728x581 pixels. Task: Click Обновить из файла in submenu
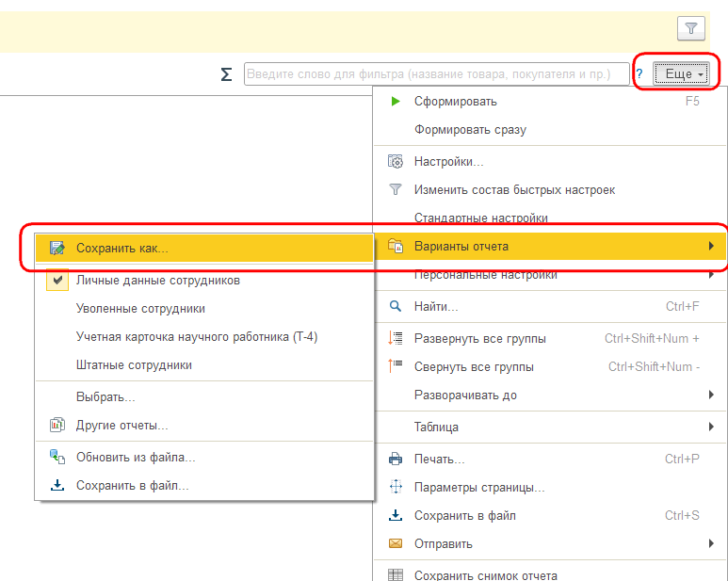pos(136,457)
